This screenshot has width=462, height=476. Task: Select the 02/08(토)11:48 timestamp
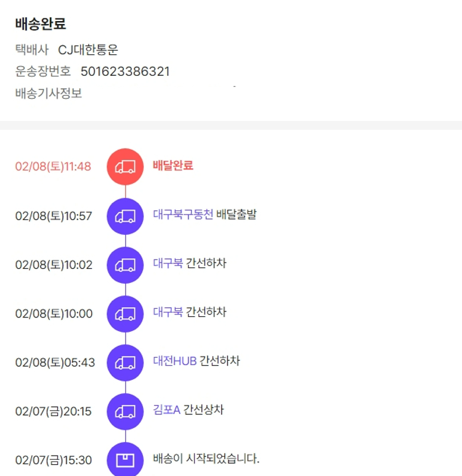(x=53, y=166)
